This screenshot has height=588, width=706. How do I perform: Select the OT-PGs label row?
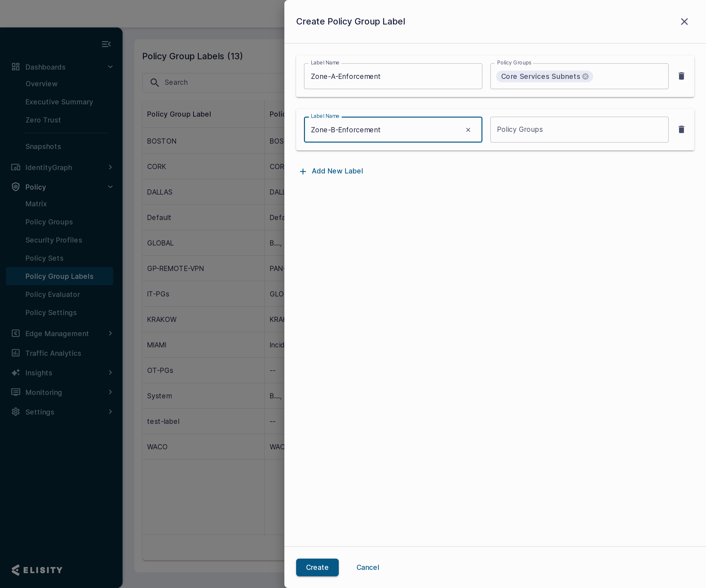[x=213, y=371]
